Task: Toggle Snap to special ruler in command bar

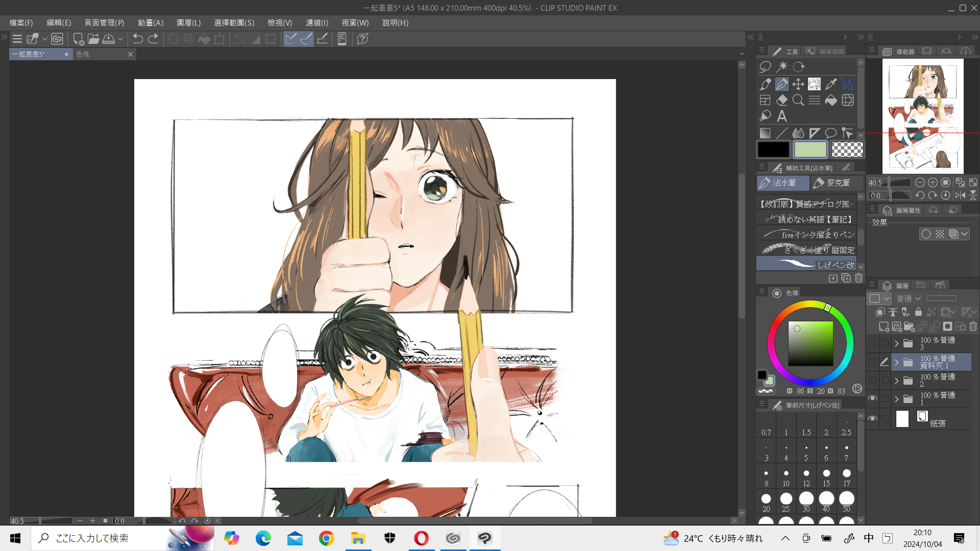Action: pyautogui.click(x=306, y=39)
